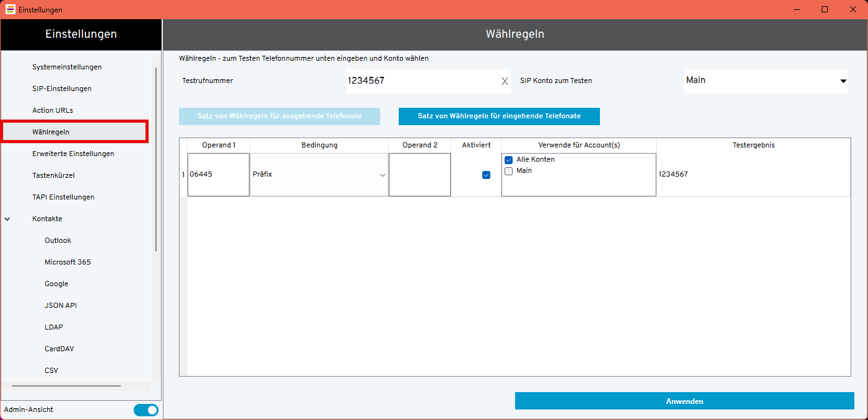The width and height of the screenshot is (868, 420).
Task: Check the Main account checkbox
Action: pyautogui.click(x=509, y=171)
